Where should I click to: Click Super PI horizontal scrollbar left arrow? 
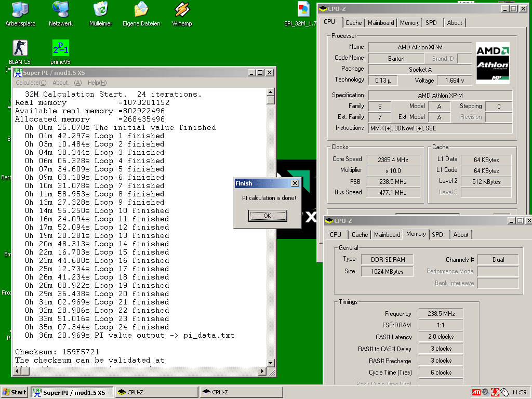(18, 371)
